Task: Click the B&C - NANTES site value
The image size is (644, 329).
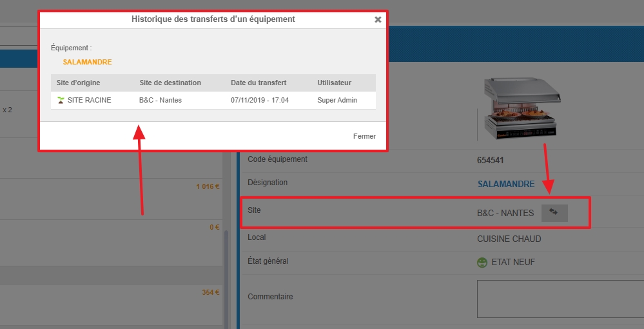Action: 505,213
